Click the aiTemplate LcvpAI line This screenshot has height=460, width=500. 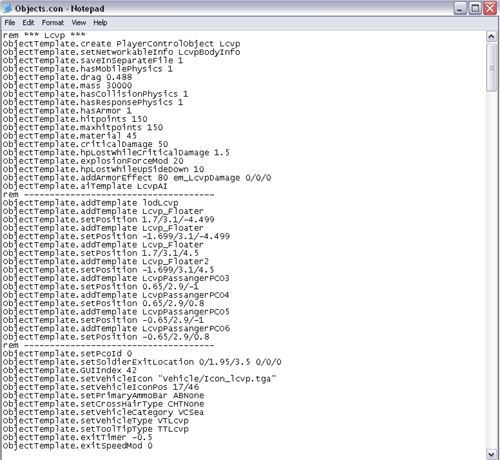tap(85, 186)
